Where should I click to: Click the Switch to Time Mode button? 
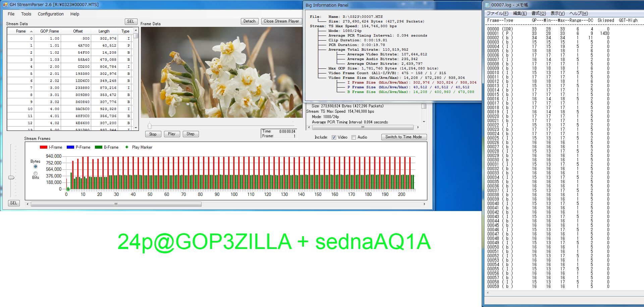point(404,137)
